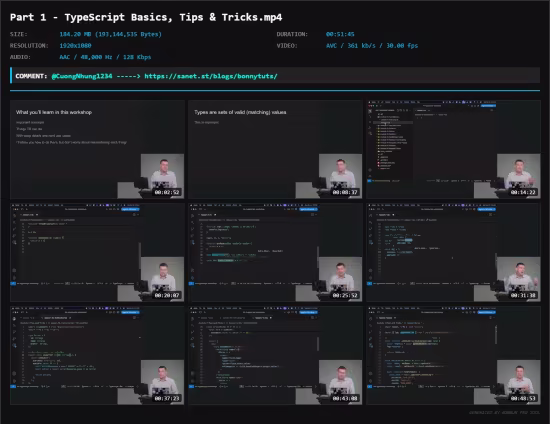
Task: Open the thumbnail stamped 00:14:22
Action: [x=454, y=149]
